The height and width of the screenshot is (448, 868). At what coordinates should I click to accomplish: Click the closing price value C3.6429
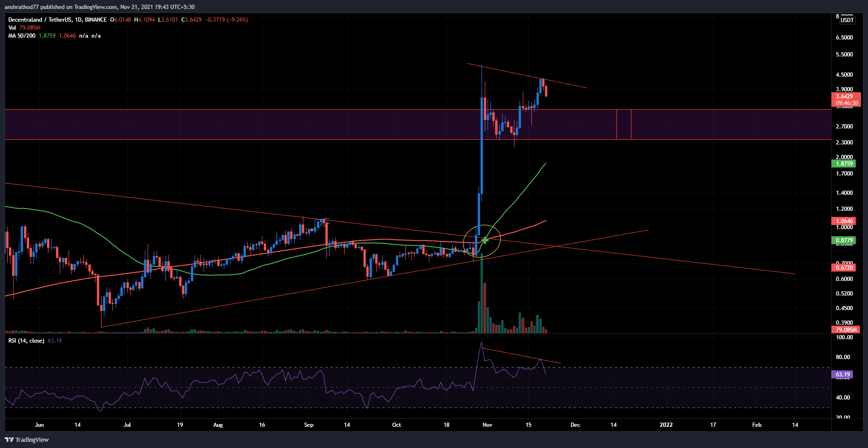[x=191, y=20]
